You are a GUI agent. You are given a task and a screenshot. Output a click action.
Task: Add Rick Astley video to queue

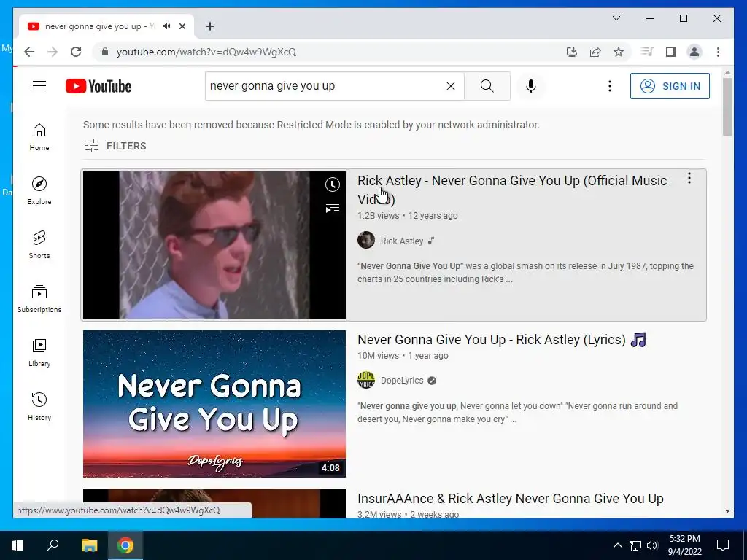[333, 208]
